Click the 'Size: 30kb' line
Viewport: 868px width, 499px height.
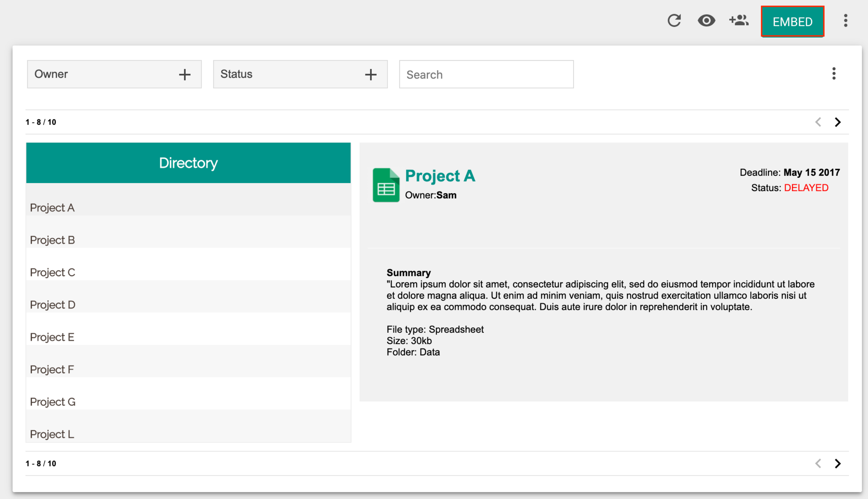tap(409, 341)
